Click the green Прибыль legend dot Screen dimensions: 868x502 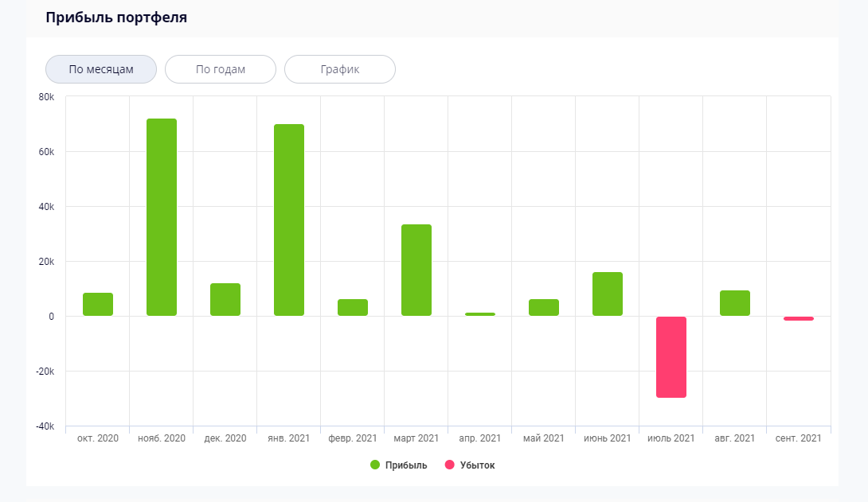pyautogui.click(x=375, y=465)
